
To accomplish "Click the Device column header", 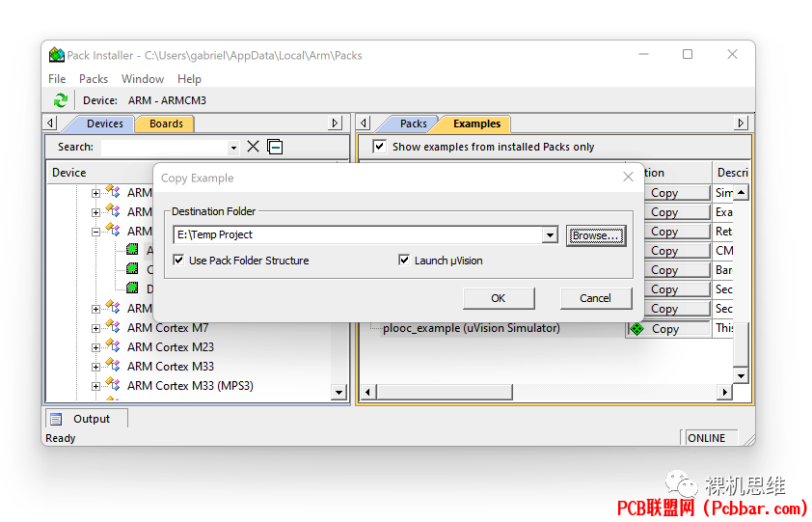I will [x=68, y=173].
